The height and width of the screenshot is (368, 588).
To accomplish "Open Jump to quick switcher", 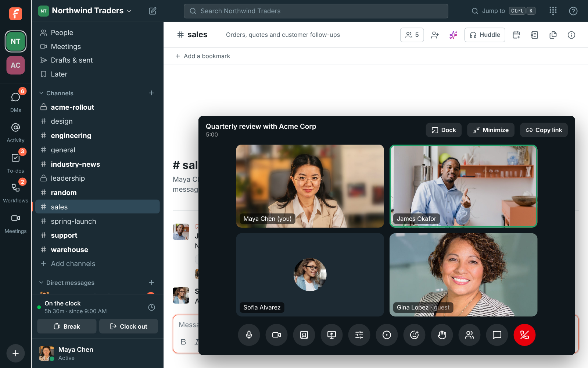I will pos(503,11).
